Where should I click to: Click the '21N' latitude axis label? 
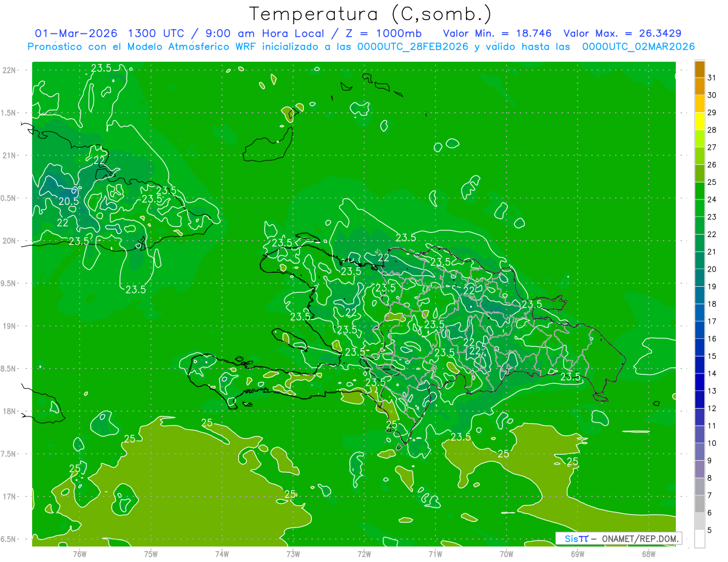point(9,155)
